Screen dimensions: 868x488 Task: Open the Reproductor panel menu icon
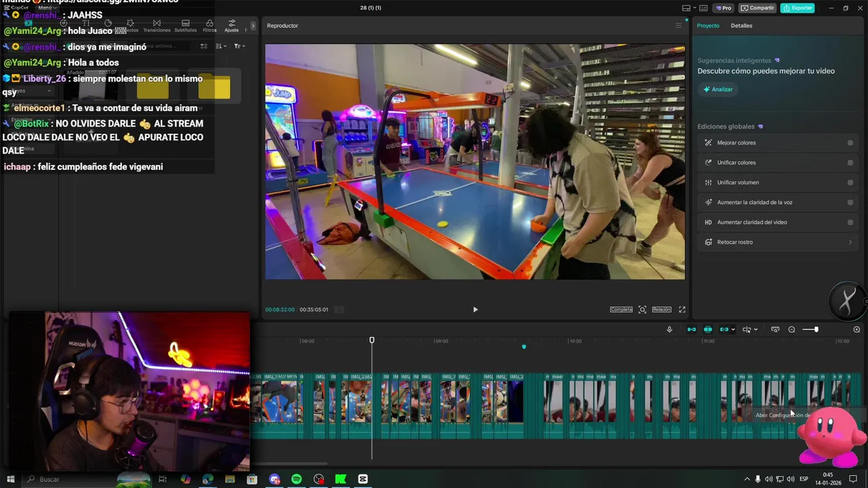click(x=678, y=26)
